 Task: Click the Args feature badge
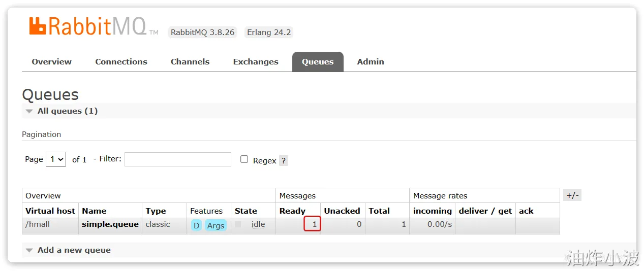[x=216, y=225]
